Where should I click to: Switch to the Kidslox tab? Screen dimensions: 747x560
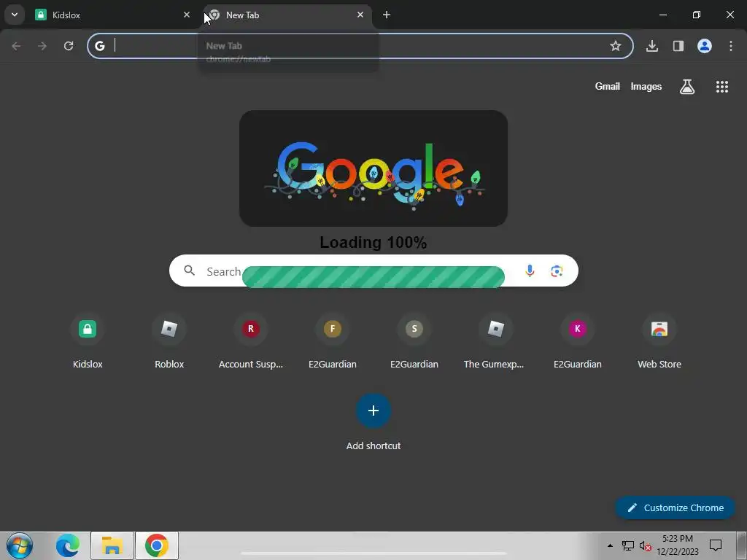(113, 15)
